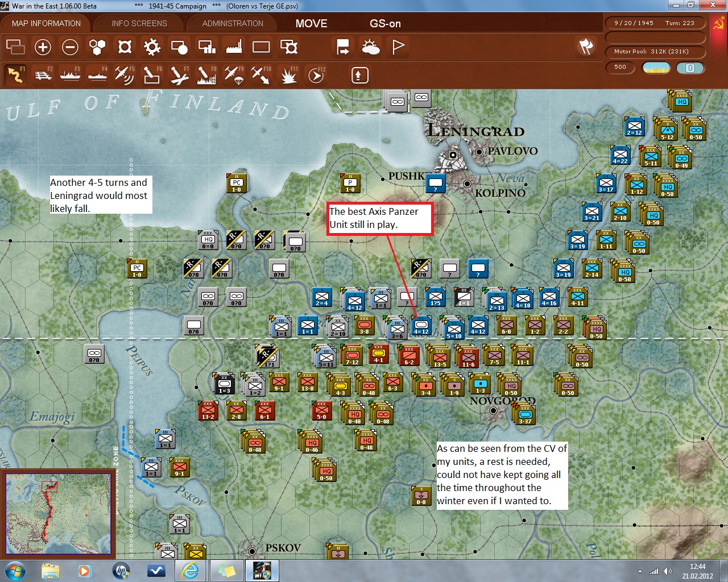Select the F5 air recon mode
Screen dimensions: 728x582
(125, 74)
